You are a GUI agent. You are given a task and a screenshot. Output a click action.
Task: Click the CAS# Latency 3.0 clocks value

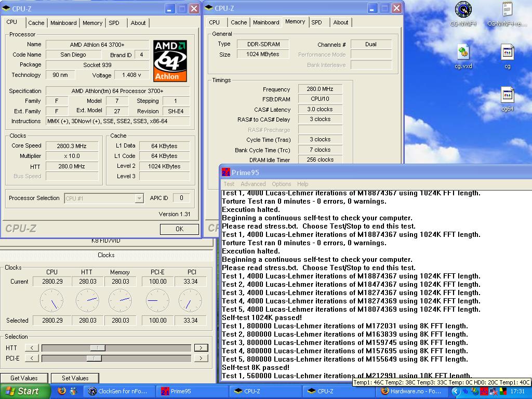(x=320, y=109)
